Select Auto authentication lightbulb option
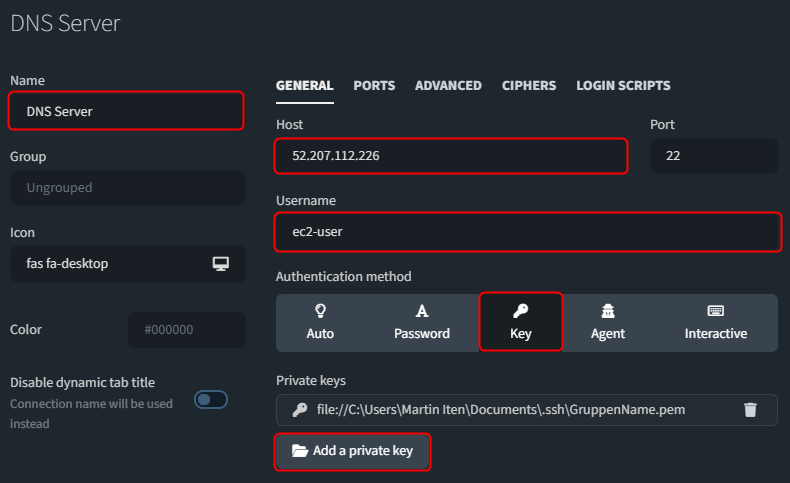The width and height of the screenshot is (790, 483). tap(320, 322)
